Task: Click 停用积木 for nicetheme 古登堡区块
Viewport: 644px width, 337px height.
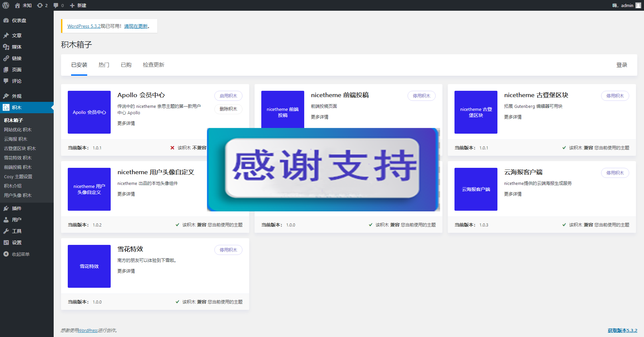Action: (x=615, y=96)
